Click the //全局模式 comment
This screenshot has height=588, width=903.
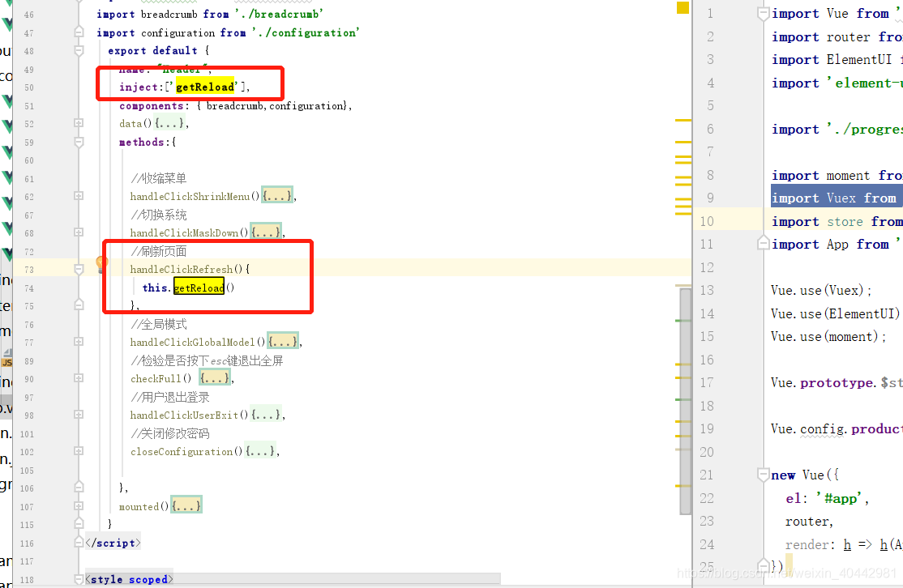click(x=158, y=324)
